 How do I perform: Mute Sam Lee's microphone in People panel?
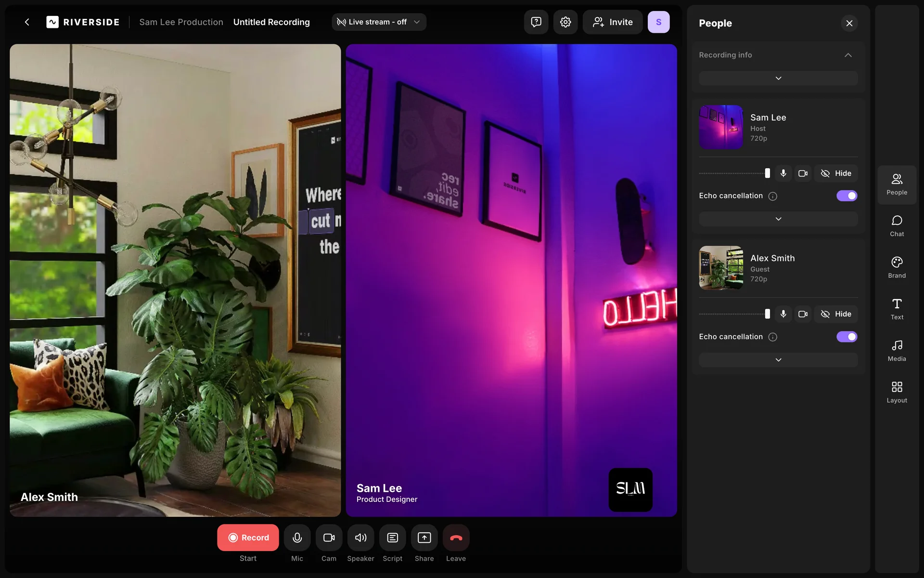[x=783, y=173]
